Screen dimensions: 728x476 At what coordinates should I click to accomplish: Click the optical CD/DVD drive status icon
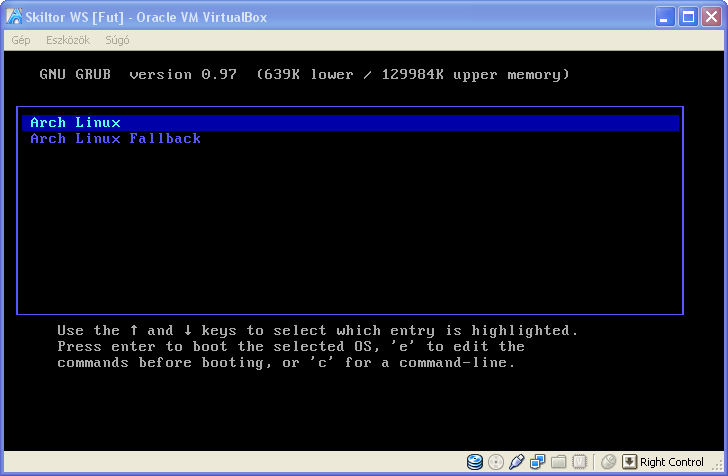(496, 462)
